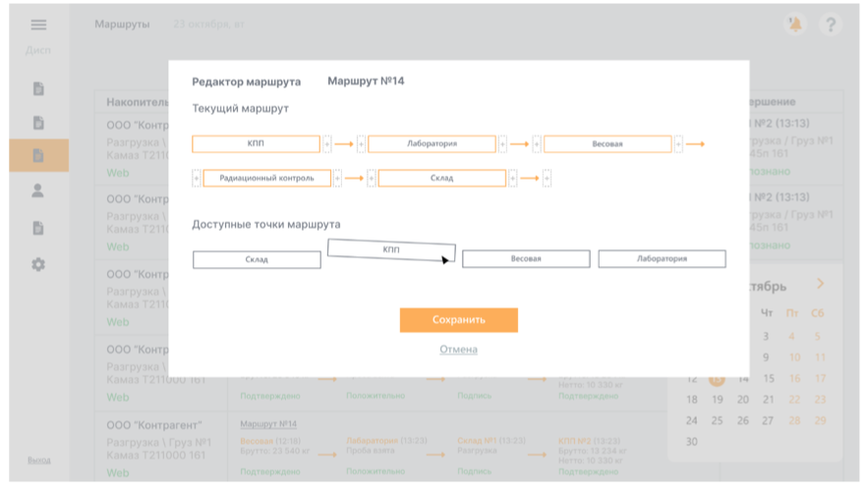Open settings gear icon in sidebar
Screen dimensions: 868x492
pyautogui.click(x=38, y=265)
